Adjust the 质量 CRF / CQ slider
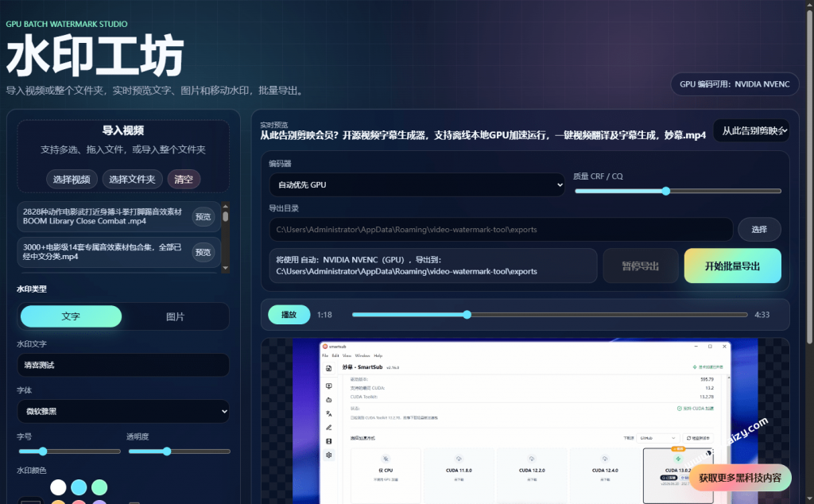This screenshot has height=504, width=814. 677,191
